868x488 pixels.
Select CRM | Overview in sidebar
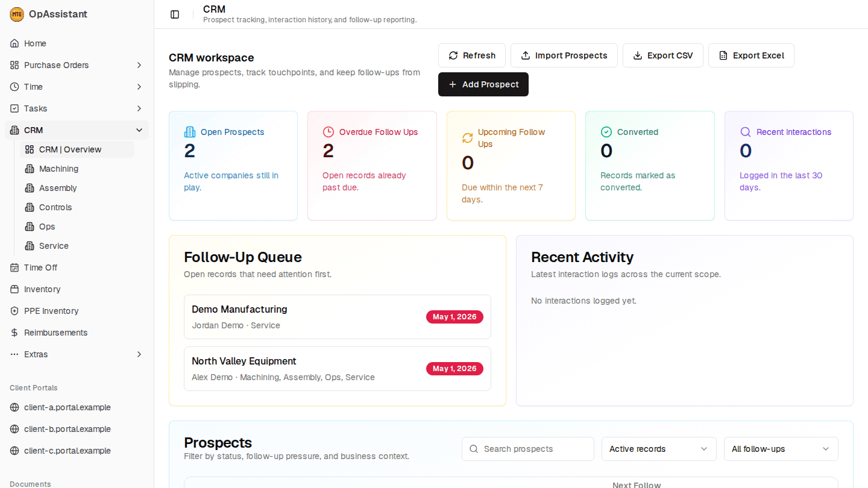[77, 149]
